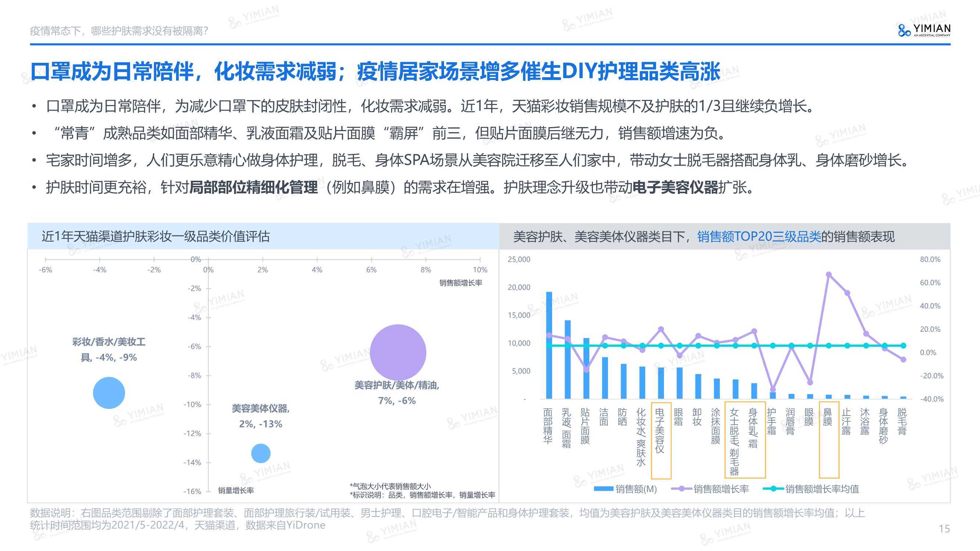This screenshot has width=980, height=551.
Task: Click the 鼻膜 category label
Action: 828,417
